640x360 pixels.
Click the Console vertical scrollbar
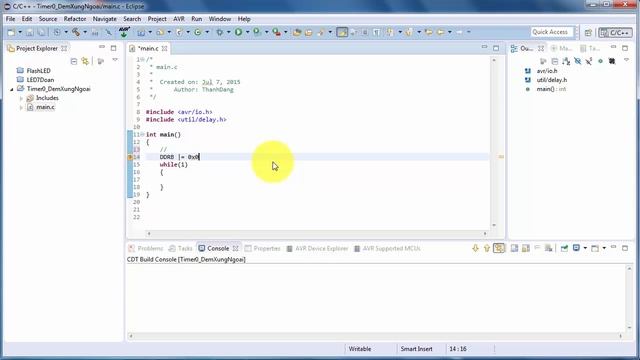(629, 298)
